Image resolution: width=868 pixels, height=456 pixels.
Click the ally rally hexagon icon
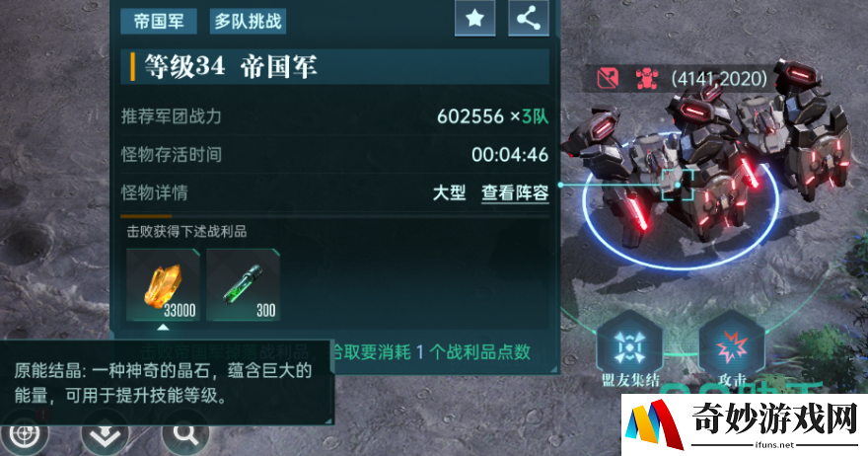(630, 347)
